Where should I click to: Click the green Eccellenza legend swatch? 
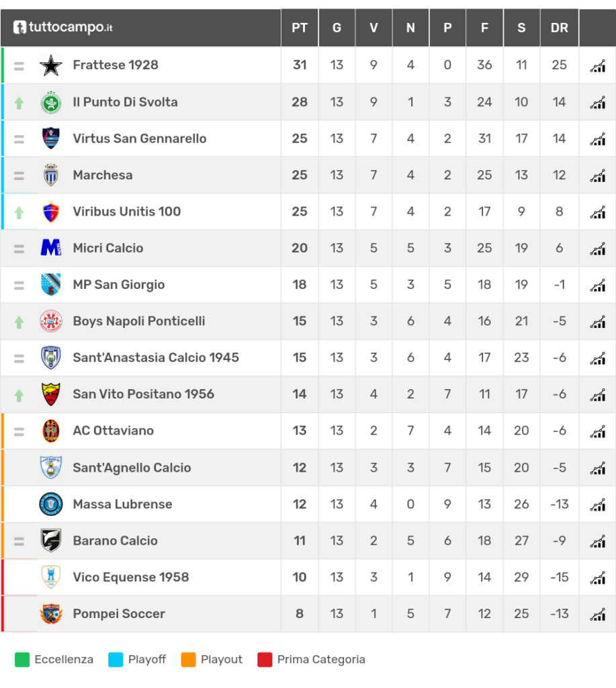pos(22,660)
